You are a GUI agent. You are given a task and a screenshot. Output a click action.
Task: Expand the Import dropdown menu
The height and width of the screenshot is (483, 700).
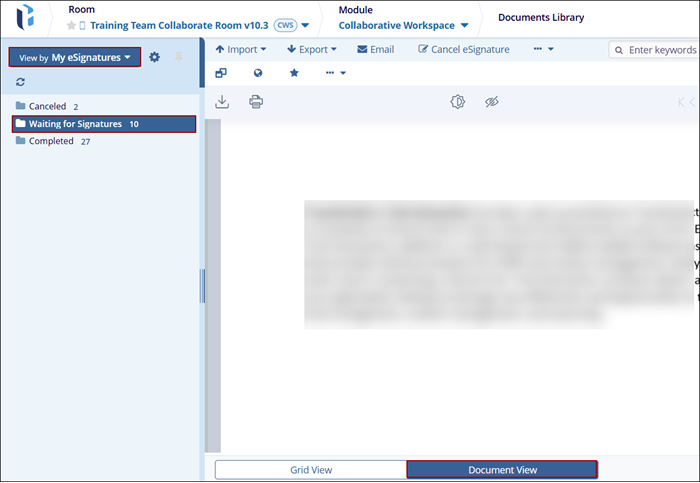click(241, 49)
